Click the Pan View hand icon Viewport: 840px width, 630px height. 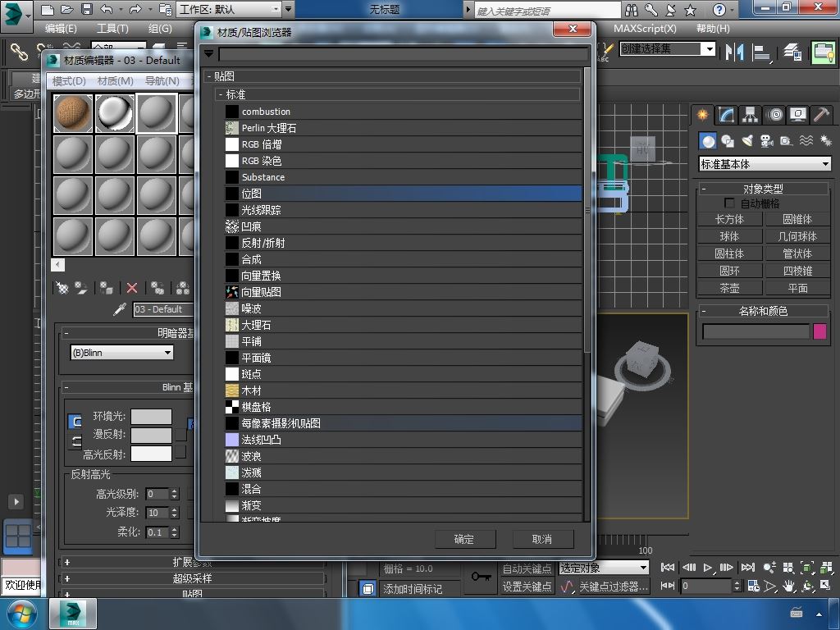point(788,586)
